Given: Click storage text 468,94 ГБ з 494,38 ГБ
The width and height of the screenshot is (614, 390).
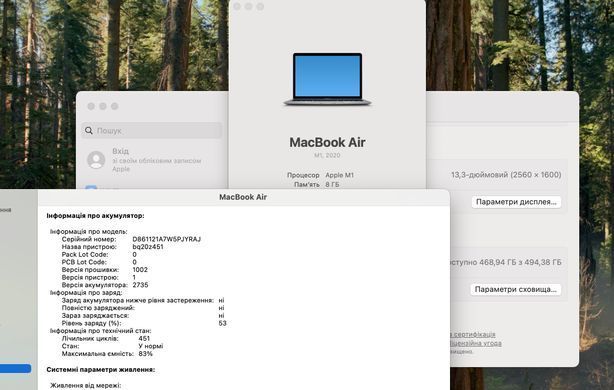Looking at the screenshot, I should tap(520, 262).
